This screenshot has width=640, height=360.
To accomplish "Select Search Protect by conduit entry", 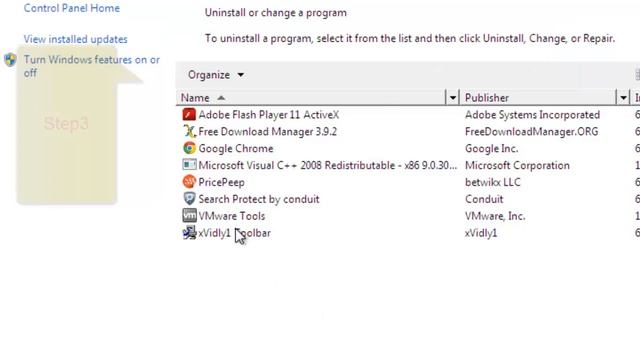I will (x=259, y=199).
